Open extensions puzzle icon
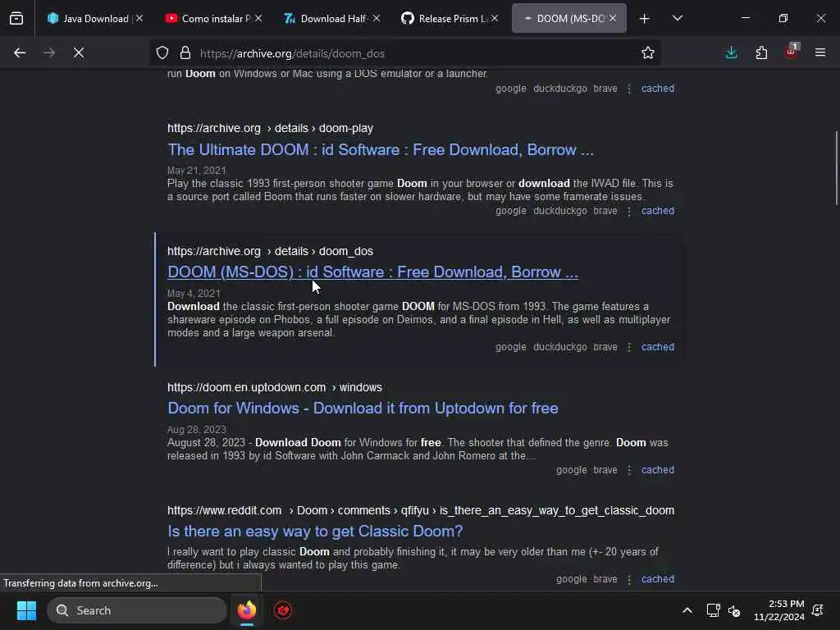840x630 pixels. click(761, 52)
